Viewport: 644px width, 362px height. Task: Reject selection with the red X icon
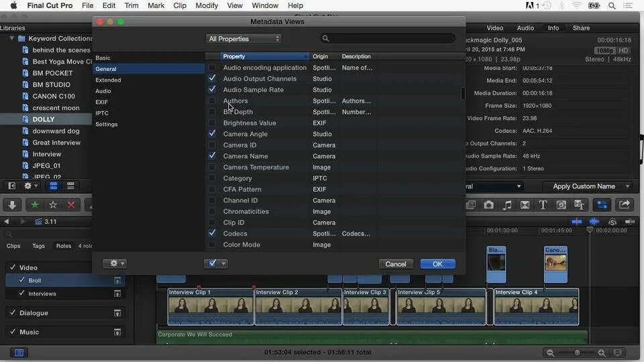click(x=71, y=205)
